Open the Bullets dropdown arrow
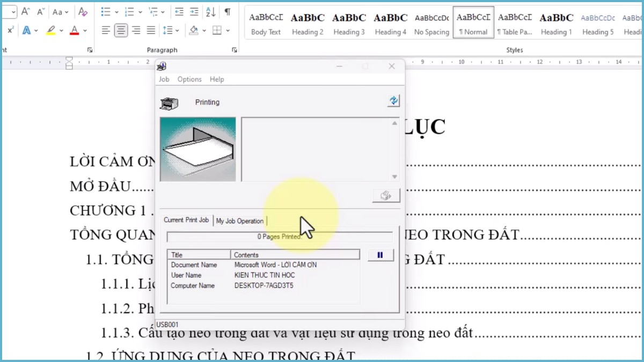 [117, 12]
